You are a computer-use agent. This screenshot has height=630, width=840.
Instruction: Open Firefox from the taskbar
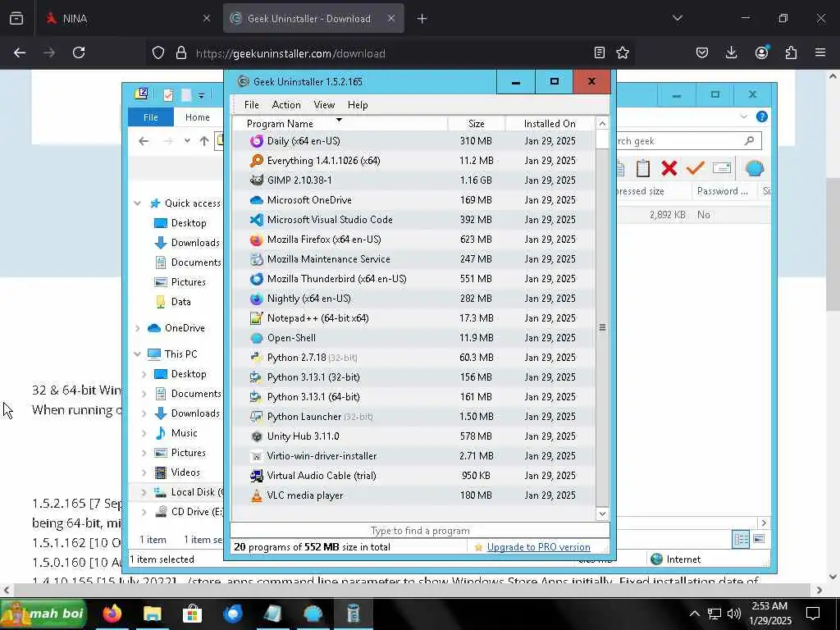coord(112,614)
